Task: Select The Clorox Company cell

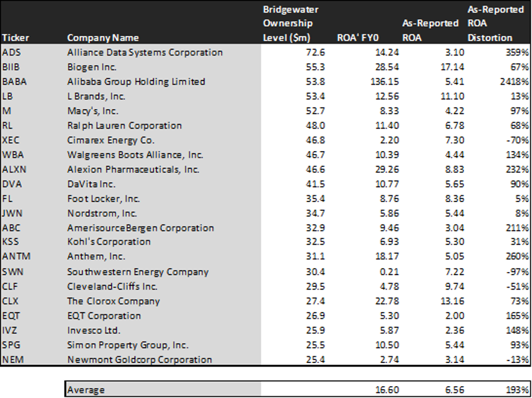Action: point(114,301)
